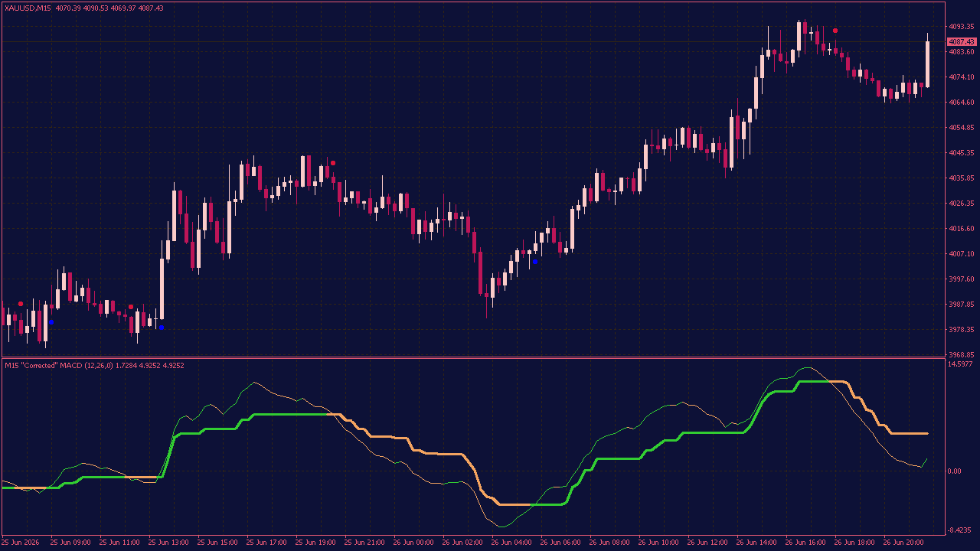
Task: Click the 25 Jun 15:00 time label
Action: (x=218, y=542)
